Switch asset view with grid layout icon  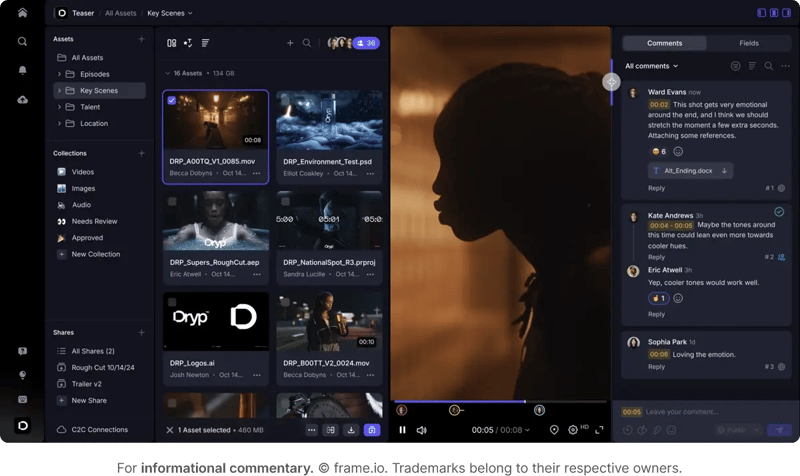coord(171,43)
